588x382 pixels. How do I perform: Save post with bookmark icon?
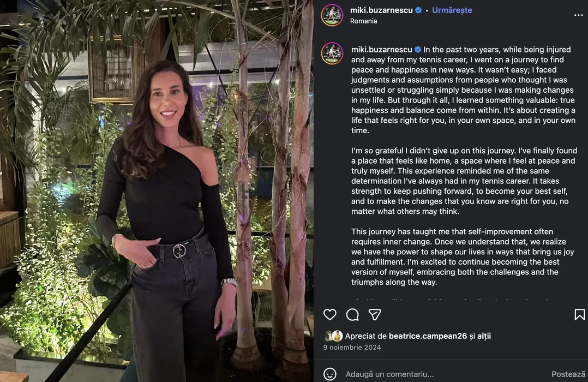pos(579,314)
